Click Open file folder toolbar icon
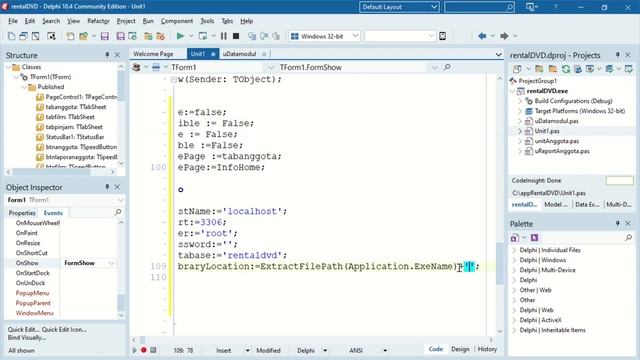Screen dimensions: 640x360 pos(83,36)
